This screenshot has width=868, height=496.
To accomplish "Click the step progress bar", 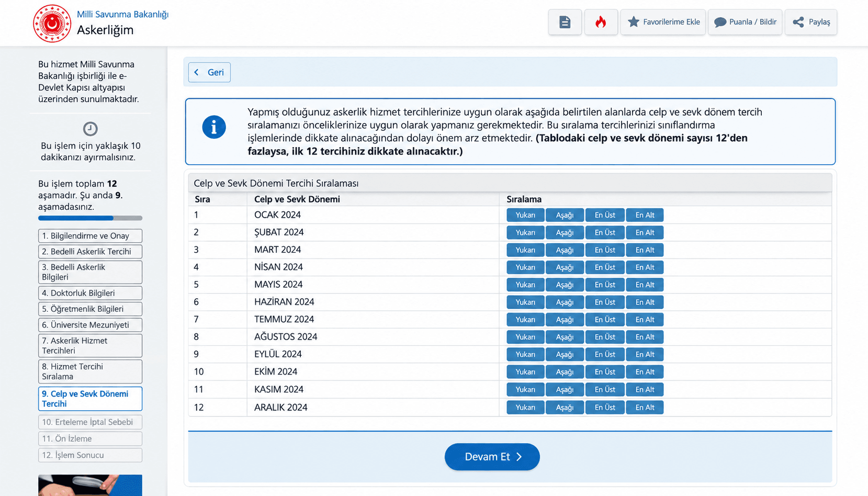I will (90, 218).
